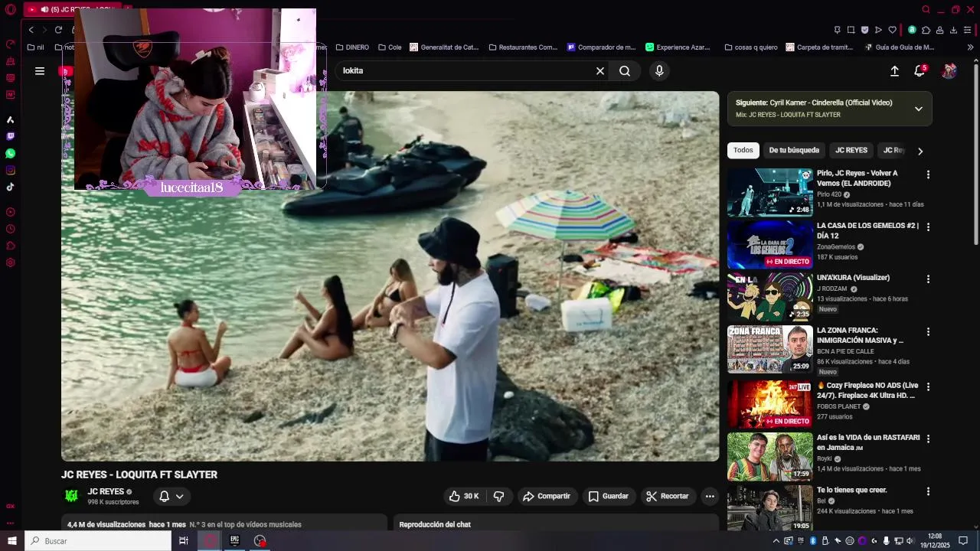The height and width of the screenshot is (551, 980).
Task: Search tabs with the title-bar magnifier
Action: point(926,10)
